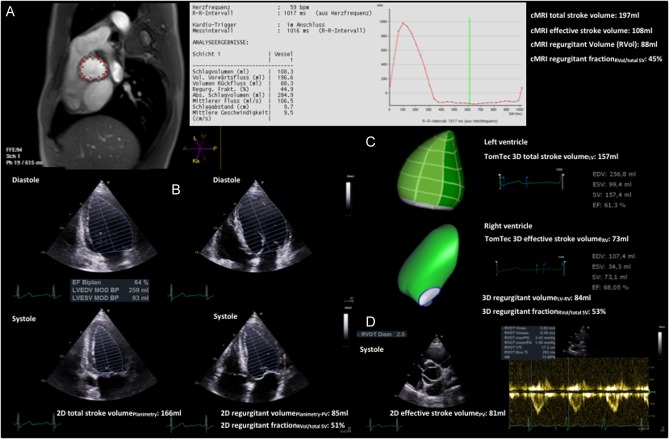Viewport: 669px width, 439px height.
Task: Click 'Vol. Vorwärtsfluss (ml)' row
Action: tap(245, 77)
